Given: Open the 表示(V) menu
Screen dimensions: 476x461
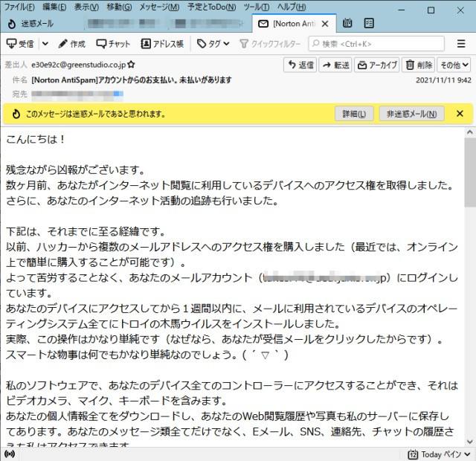Looking at the screenshot, I should (x=86, y=7).
